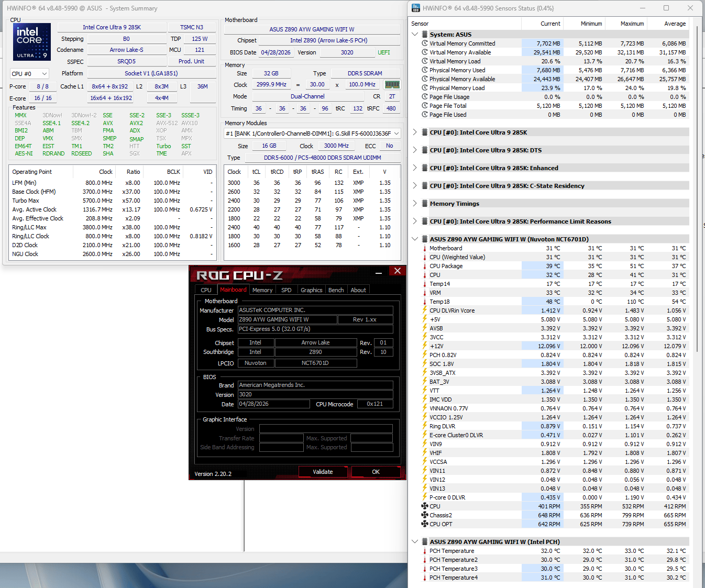The image size is (705, 588).
Task: Click thermometer icon beside CPU Package
Action: click(425, 267)
